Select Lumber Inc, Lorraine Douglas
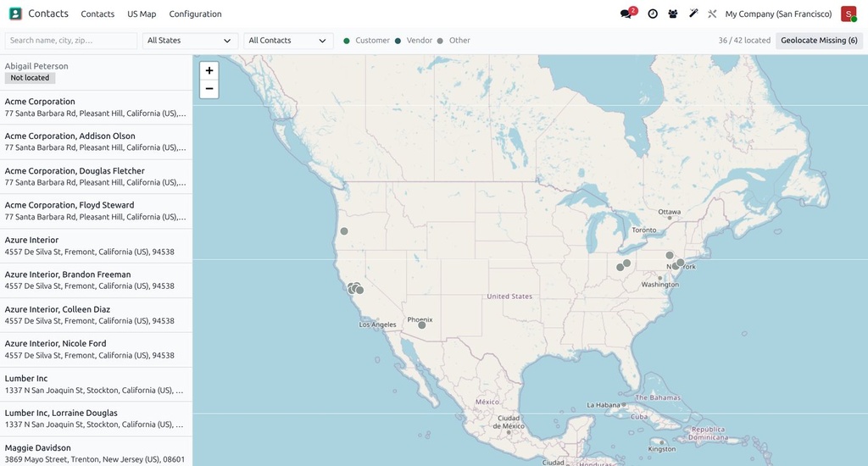The height and width of the screenshot is (466, 868). (x=96, y=419)
